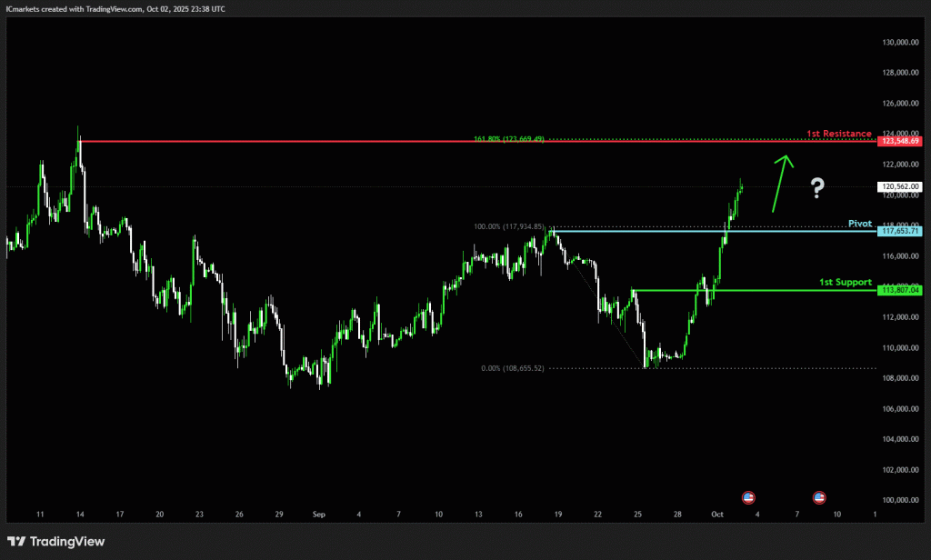Click the 0.00% Fibonacci level label
Image resolution: width=931 pixels, height=560 pixels.
(513, 368)
